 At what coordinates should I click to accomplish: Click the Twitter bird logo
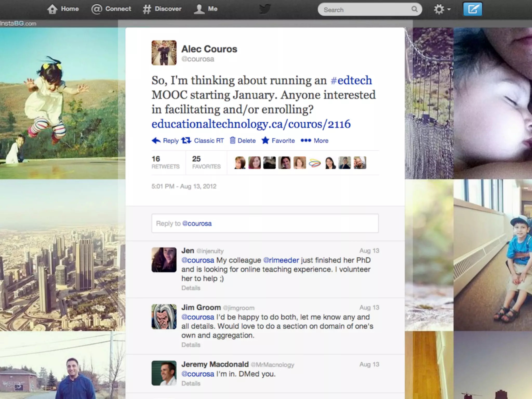click(265, 9)
